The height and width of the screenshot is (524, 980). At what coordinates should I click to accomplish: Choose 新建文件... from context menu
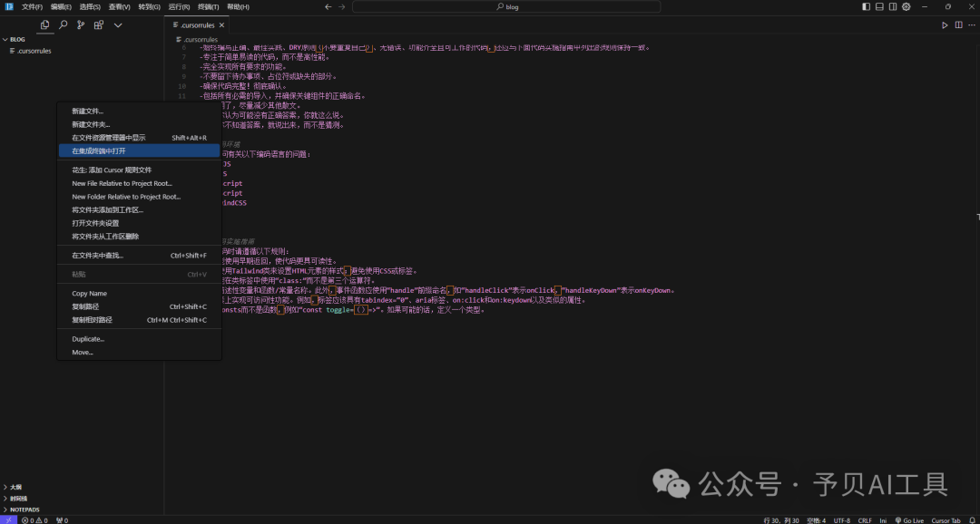tap(139, 112)
